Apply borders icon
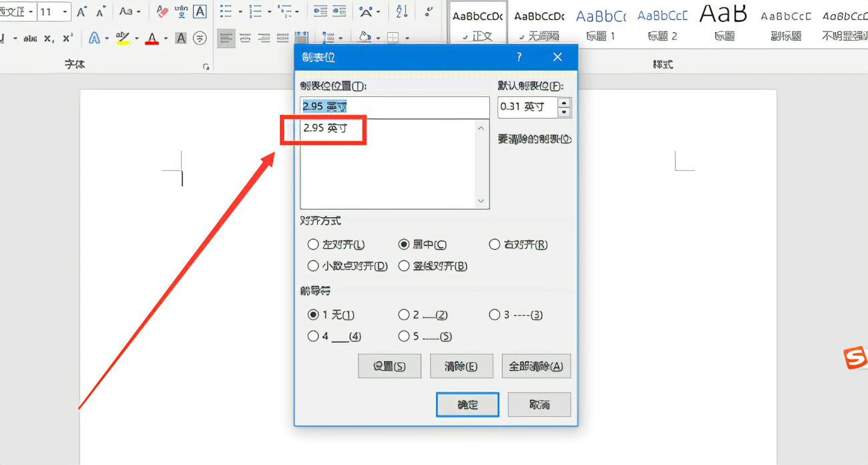Screen dimensions: 868x465 point(393,38)
